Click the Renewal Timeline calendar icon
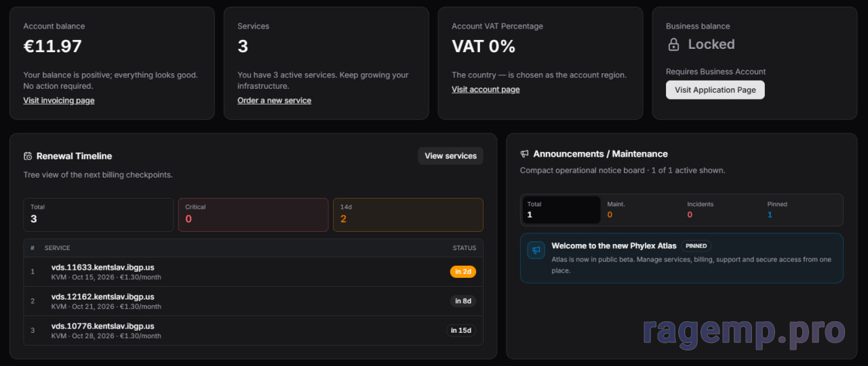The image size is (868, 366). pos(28,156)
